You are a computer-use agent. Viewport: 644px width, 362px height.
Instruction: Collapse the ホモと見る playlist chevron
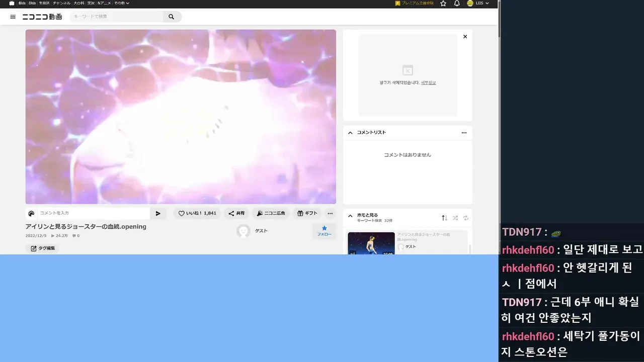click(x=350, y=216)
